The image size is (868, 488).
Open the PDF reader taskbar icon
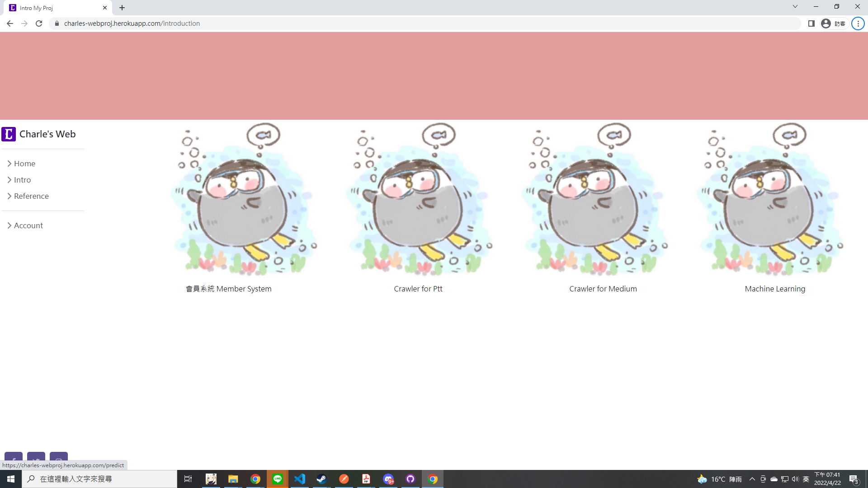[x=366, y=479]
